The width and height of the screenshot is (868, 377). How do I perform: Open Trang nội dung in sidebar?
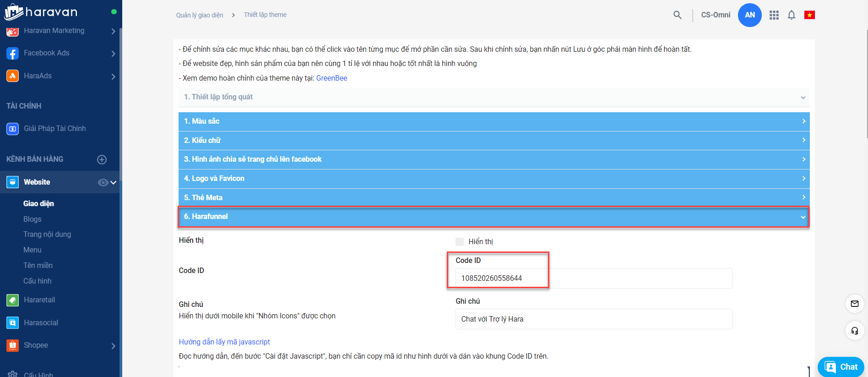coord(47,235)
